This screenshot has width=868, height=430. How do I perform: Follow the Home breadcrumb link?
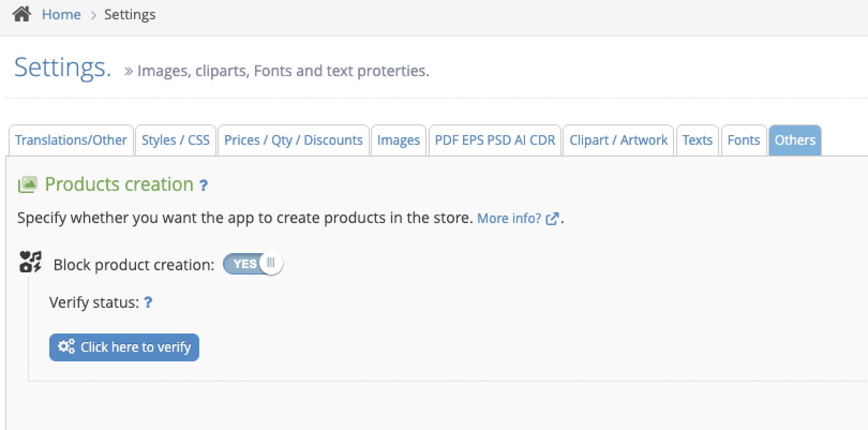tap(61, 14)
